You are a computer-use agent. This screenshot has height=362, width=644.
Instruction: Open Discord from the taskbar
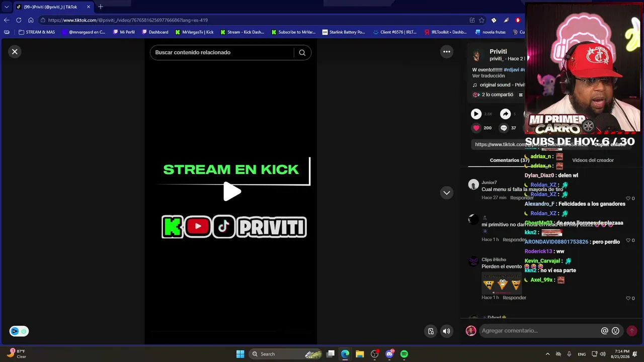click(389, 354)
